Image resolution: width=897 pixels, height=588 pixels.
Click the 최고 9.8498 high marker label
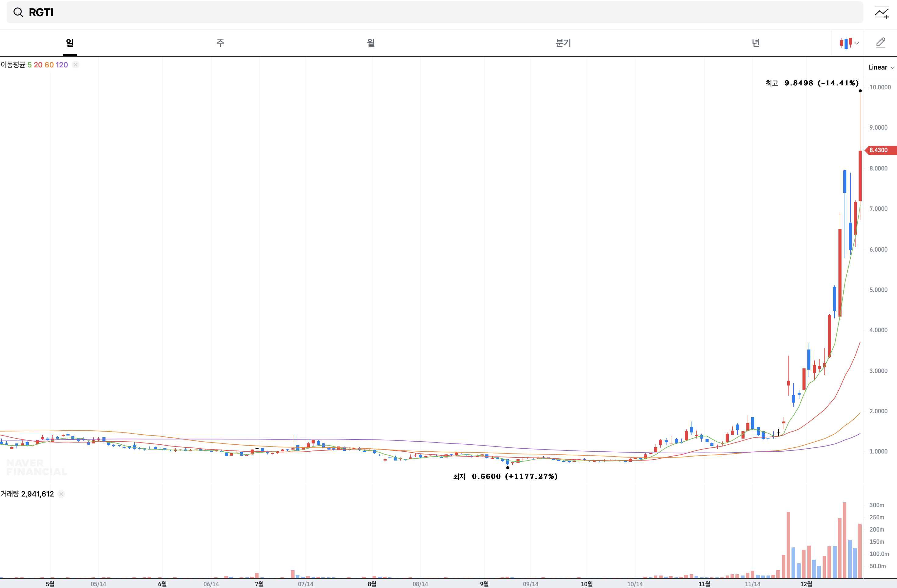click(x=812, y=83)
